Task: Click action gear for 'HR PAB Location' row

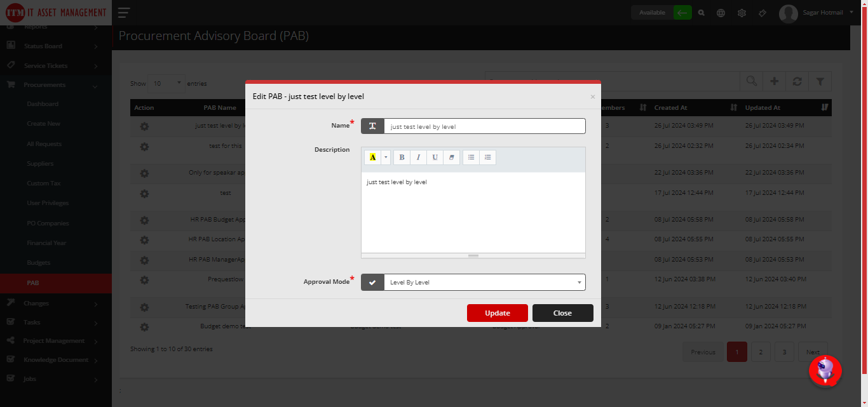Action: [144, 240]
